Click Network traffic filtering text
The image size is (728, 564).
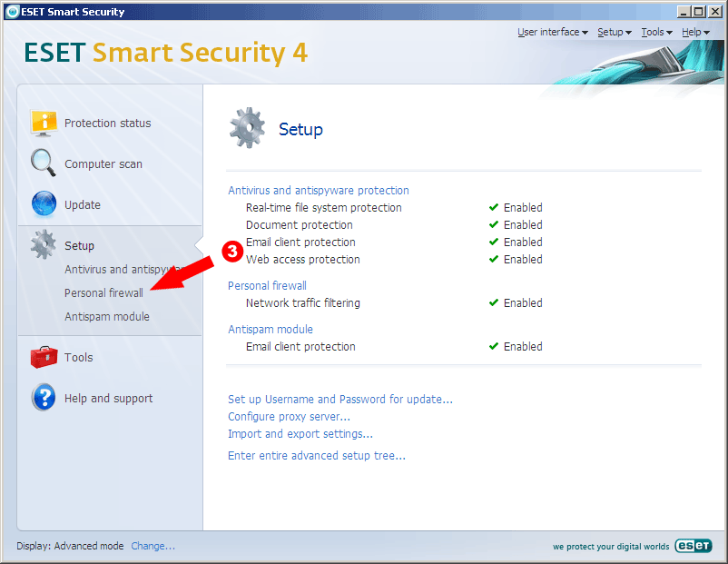click(x=303, y=303)
